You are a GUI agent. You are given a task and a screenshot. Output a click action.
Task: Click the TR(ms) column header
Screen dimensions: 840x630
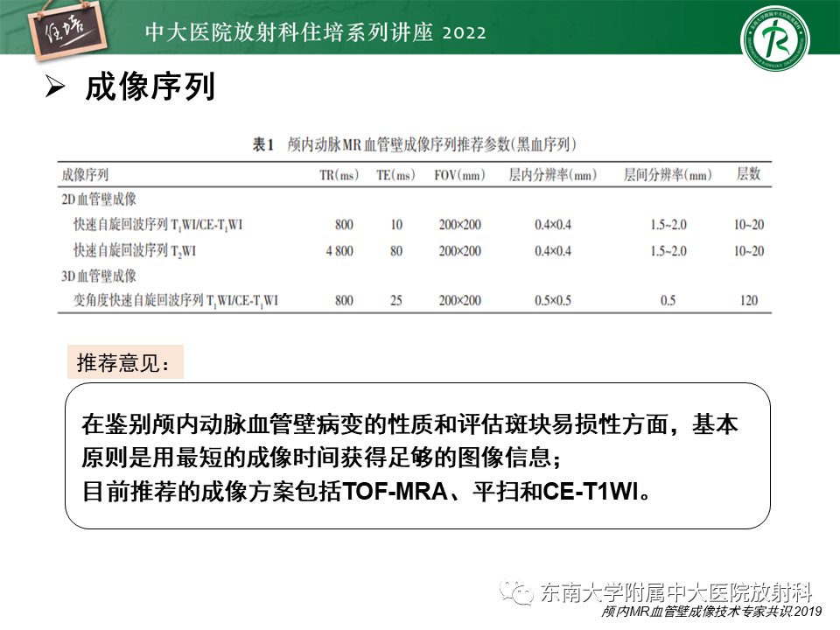coord(339,175)
